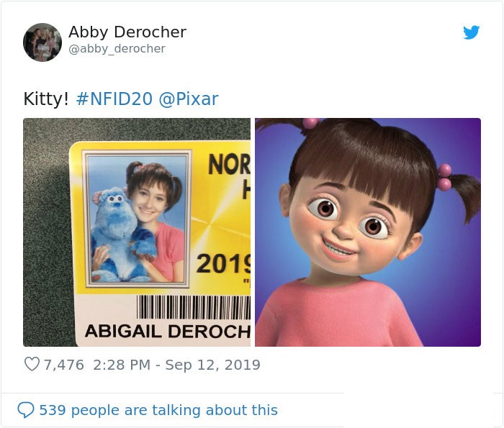Image resolution: width=504 pixels, height=428 pixels.
Task: Click the speech bubble reply icon
Action: 26,410
